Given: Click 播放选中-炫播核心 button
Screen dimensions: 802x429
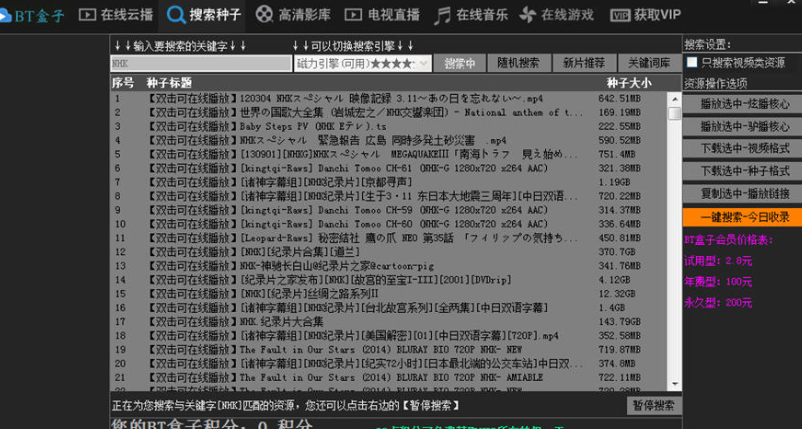Looking at the screenshot, I should click(744, 104).
